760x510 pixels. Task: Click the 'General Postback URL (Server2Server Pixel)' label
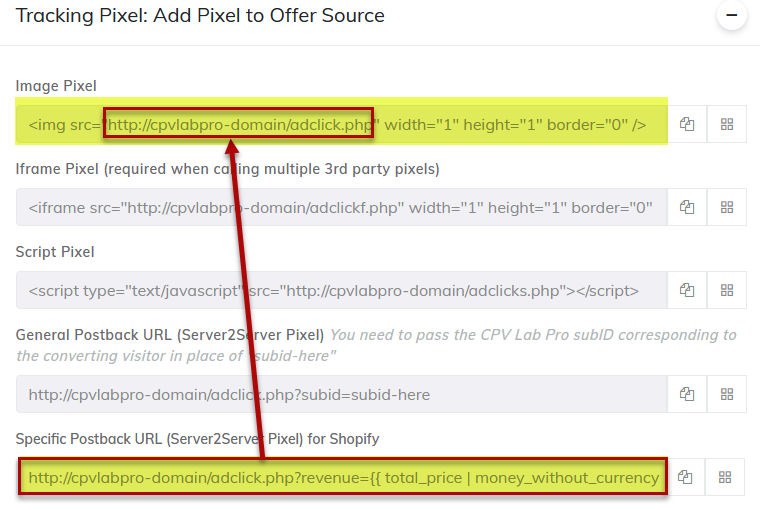coord(170,335)
